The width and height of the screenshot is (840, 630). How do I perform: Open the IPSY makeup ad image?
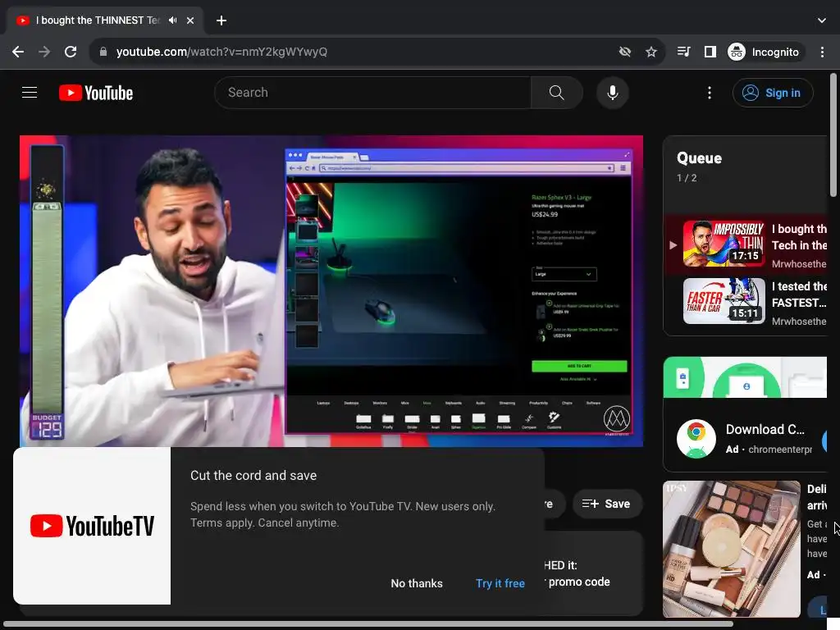point(731,549)
